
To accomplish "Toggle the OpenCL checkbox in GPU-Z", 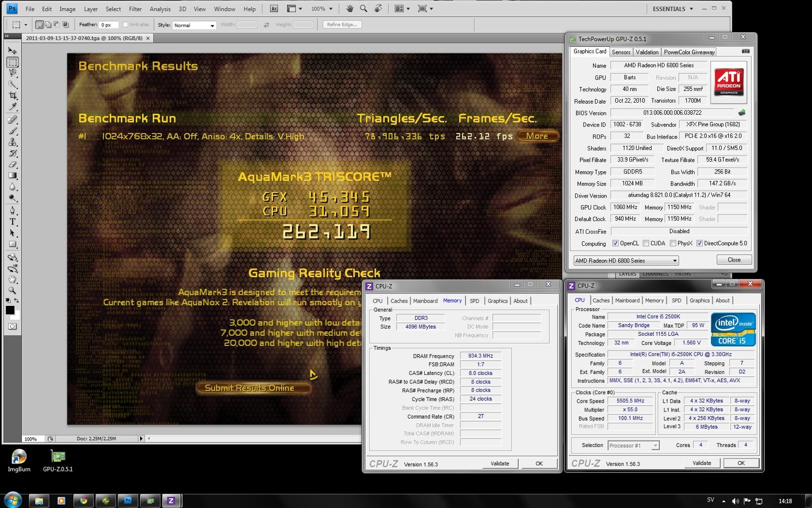I will pos(615,243).
